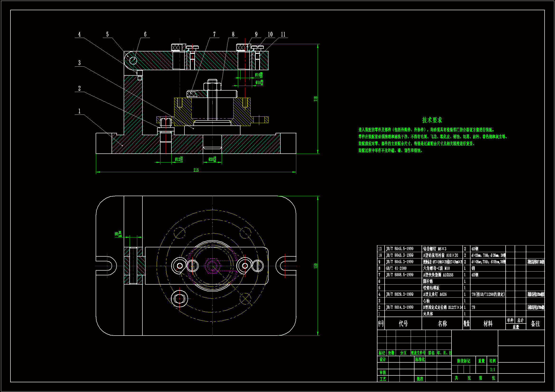This screenshot has width=555, height=392.
Task: Click the 1:1 scale value in the title block
Action: (492, 369)
